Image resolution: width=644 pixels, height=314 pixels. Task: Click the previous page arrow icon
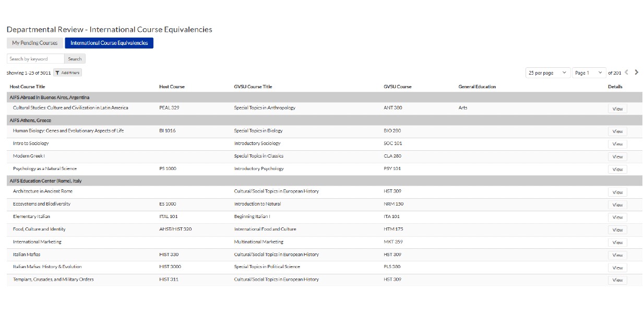pyautogui.click(x=627, y=73)
